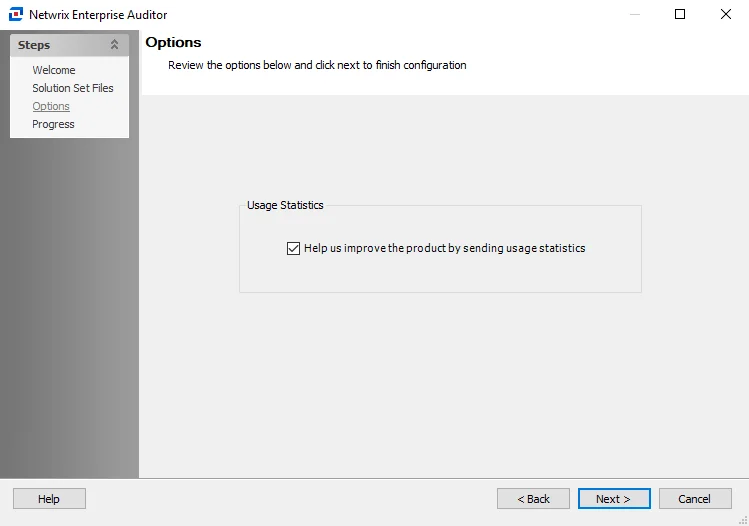Go back with the Back button
Screen dimensions: 749x526
(533, 498)
